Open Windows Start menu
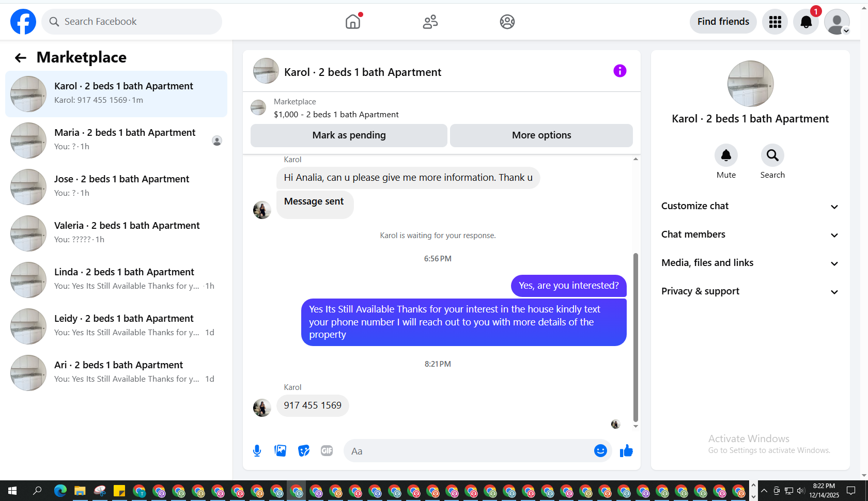This screenshot has height=501, width=868. (12, 491)
